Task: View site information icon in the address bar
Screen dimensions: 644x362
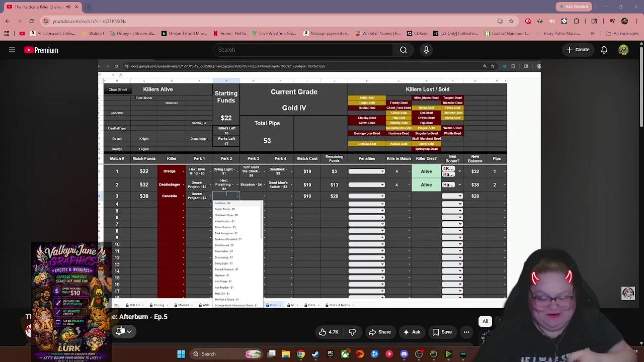Action: click(46, 21)
